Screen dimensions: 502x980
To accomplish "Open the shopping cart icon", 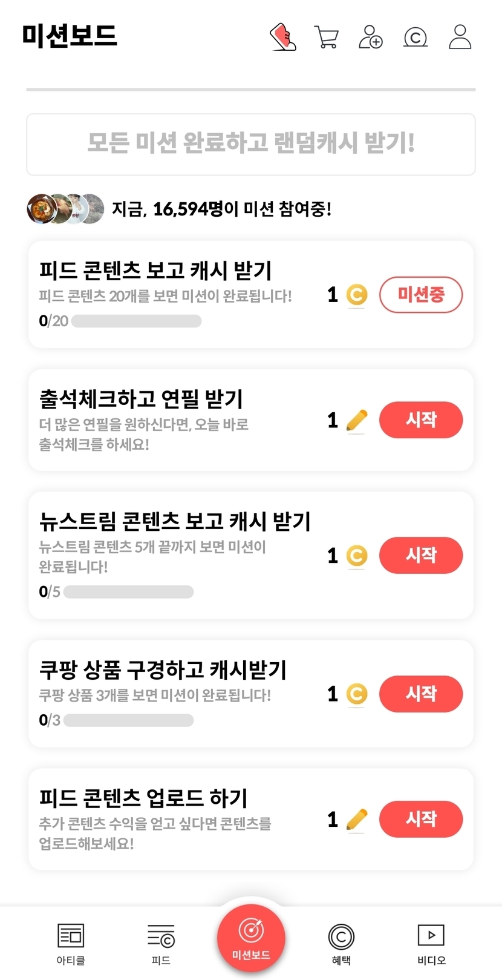I will click(327, 37).
